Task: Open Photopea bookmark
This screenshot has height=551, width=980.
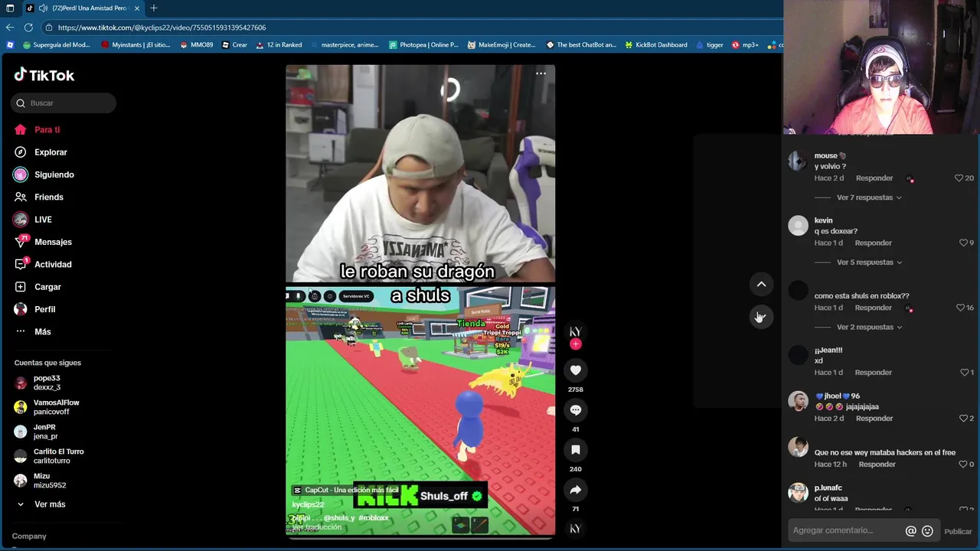Action: [x=423, y=45]
